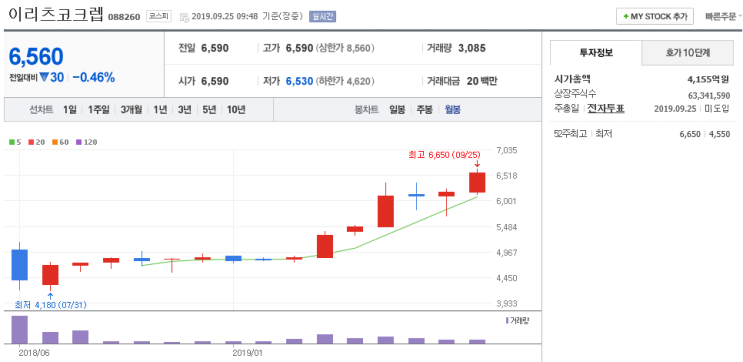Show the 일봉 daily candle chart

397,110
